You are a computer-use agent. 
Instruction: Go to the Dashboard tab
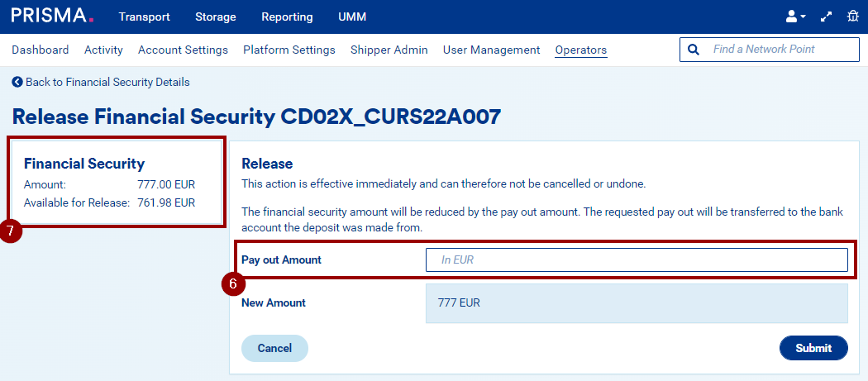coord(41,50)
